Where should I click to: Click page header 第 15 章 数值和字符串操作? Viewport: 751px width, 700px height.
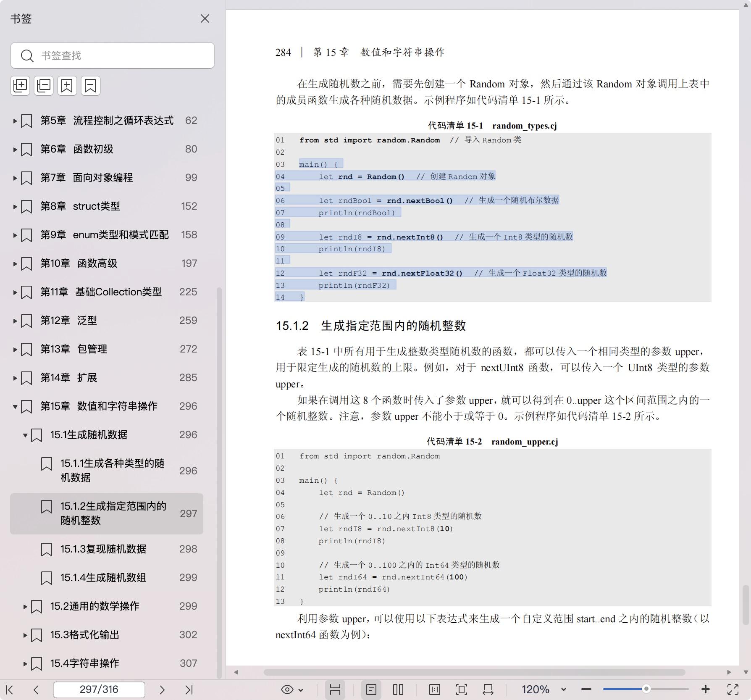point(379,52)
